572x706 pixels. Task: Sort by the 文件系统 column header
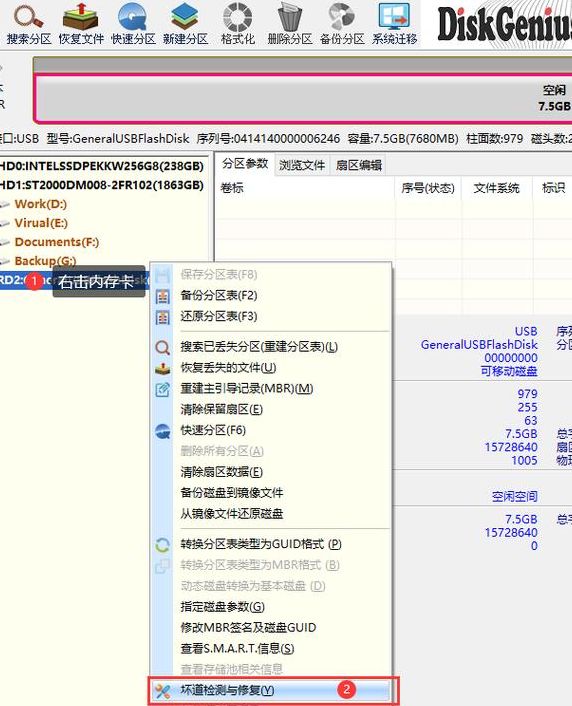tap(496, 188)
